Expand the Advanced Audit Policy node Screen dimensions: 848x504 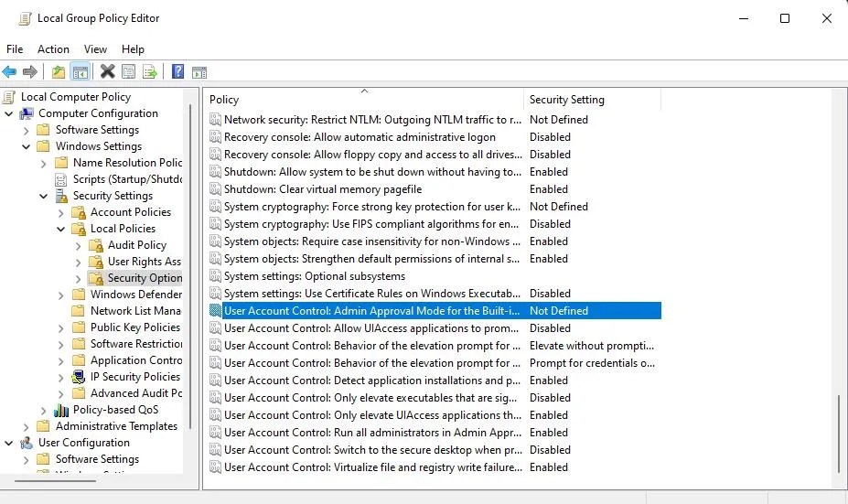pyautogui.click(x=61, y=393)
